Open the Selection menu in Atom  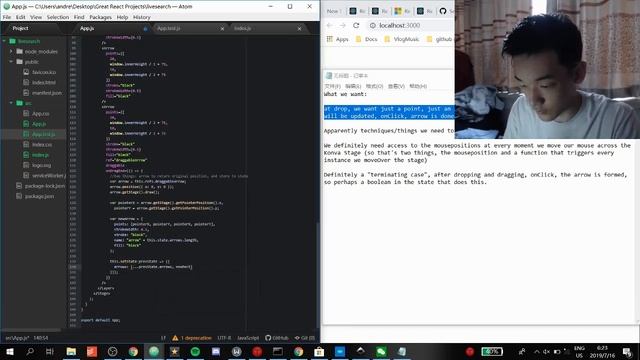pos(58,17)
